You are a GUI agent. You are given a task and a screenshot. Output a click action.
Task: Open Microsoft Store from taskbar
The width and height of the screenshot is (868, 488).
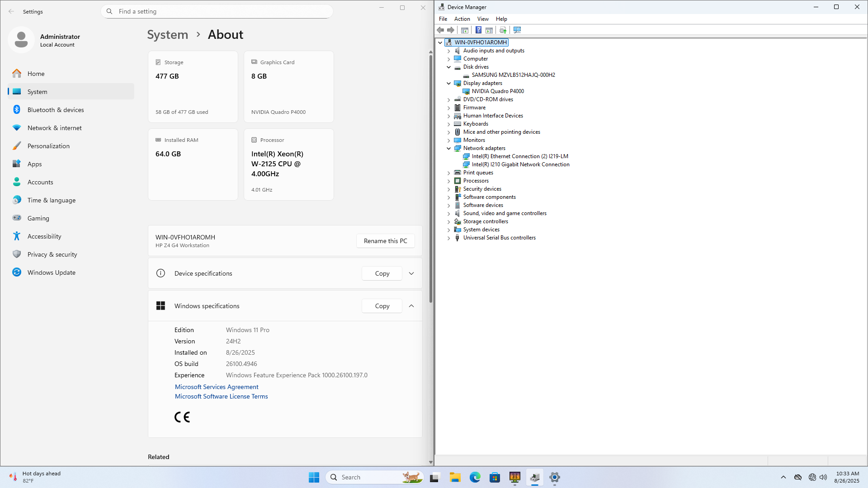pyautogui.click(x=495, y=477)
